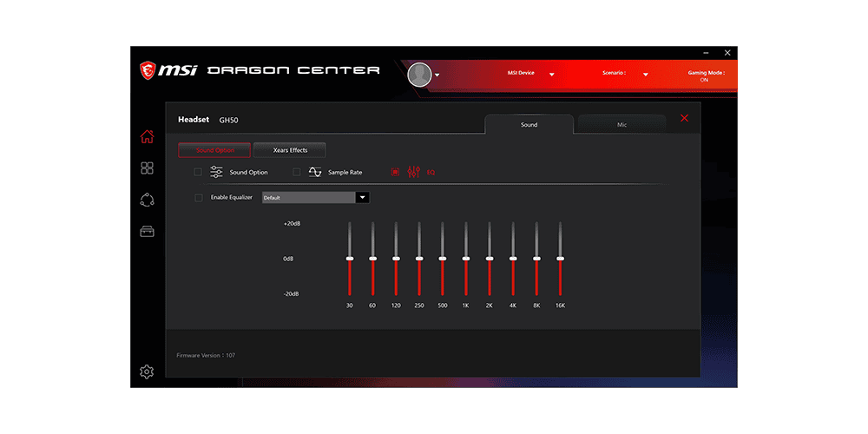Click the user profile avatar
Image resolution: width=868 pixels, height=434 pixels.
(419, 74)
